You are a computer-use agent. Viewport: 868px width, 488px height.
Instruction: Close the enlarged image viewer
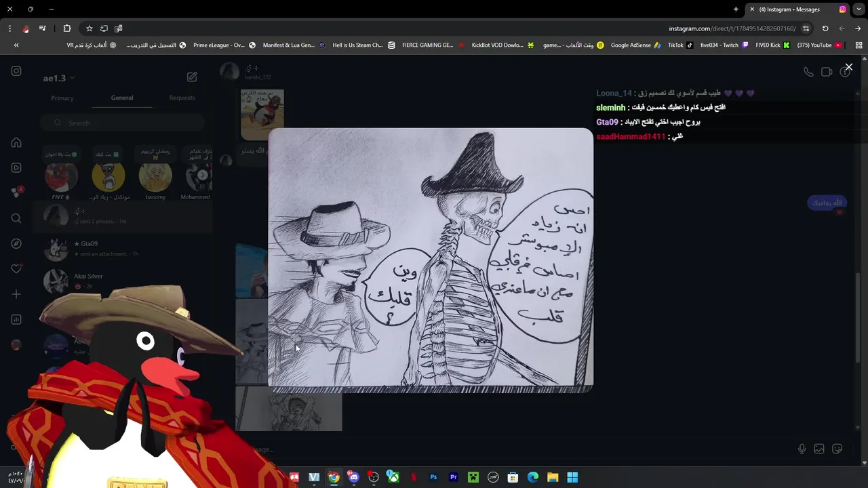(848, 67)
